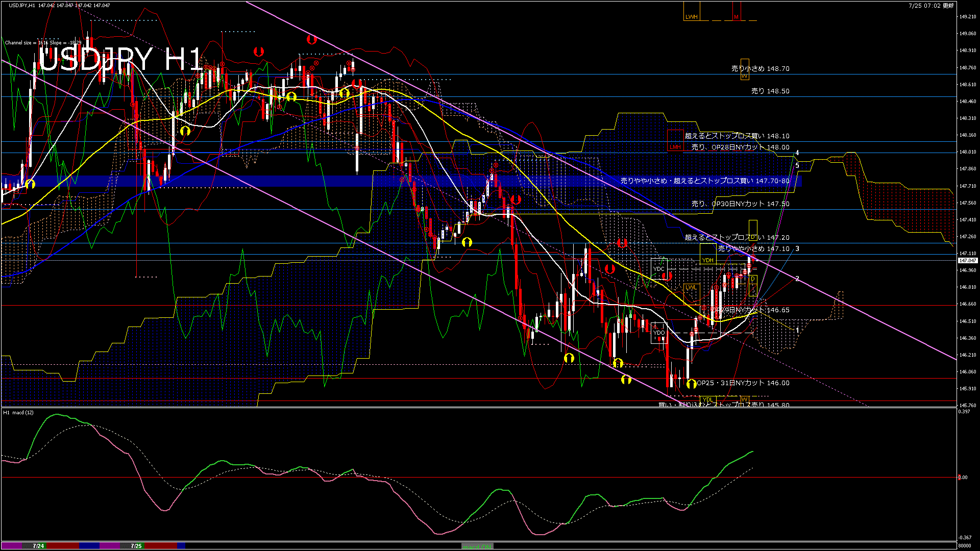This screenshot has height=551, width=980.
Task: Click the 148.010 price scale value
Action: pos(968,152)
